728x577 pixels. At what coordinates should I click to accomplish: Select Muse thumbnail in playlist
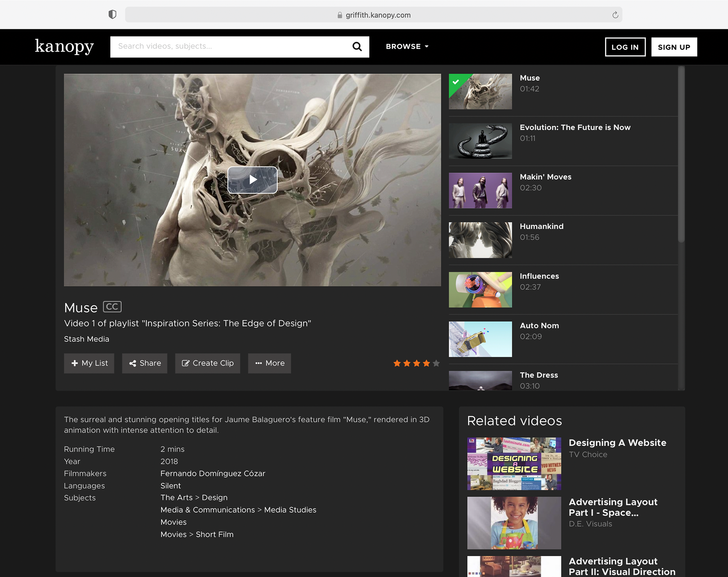pyautogui.click(x=480, y=91)
